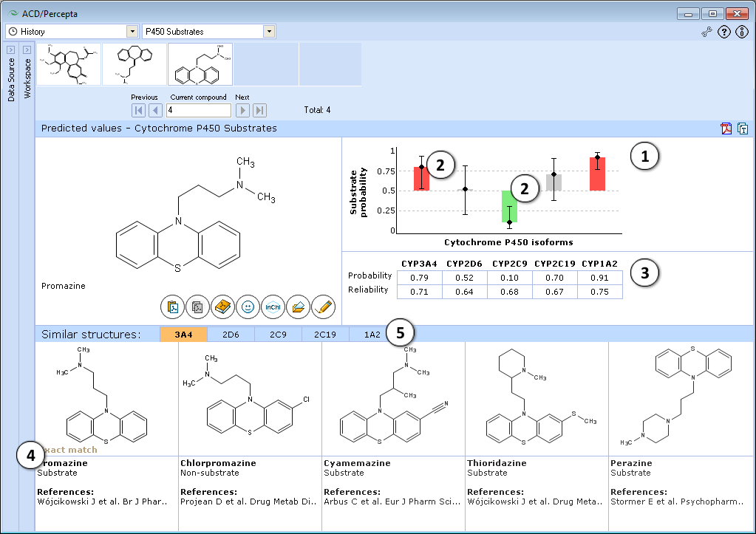756x534 pixels.
Task: Click the clock icon next to History
Action: tap(13, 32)
